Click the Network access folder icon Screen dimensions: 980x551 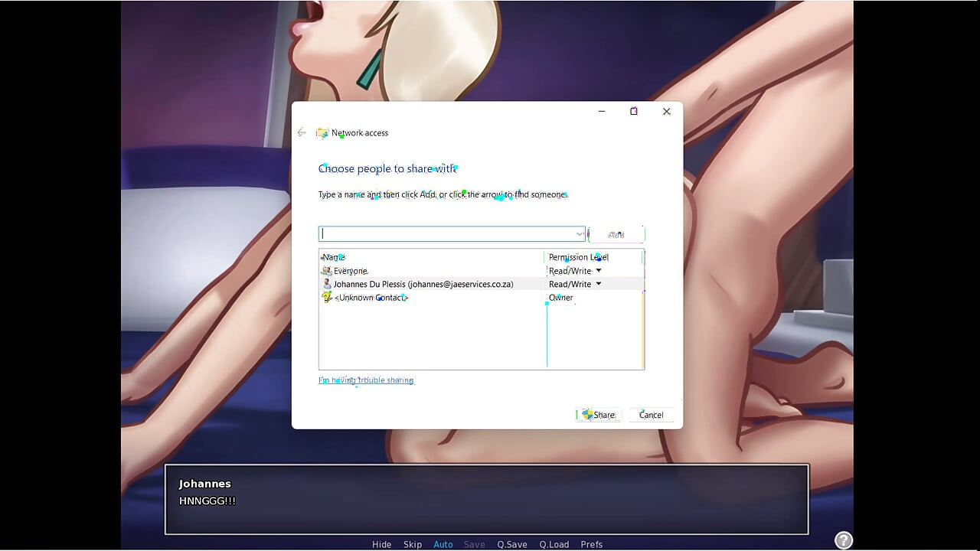coord(322,132)
